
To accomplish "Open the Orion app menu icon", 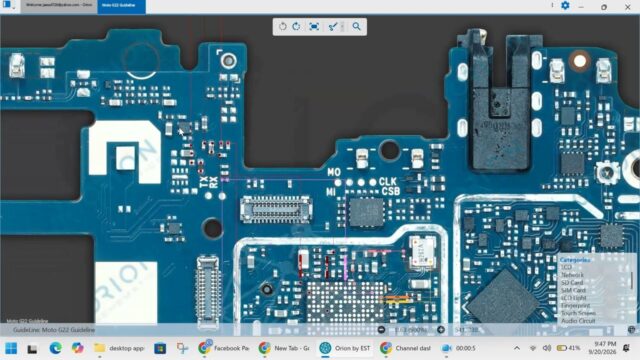I will coord(8,5).
